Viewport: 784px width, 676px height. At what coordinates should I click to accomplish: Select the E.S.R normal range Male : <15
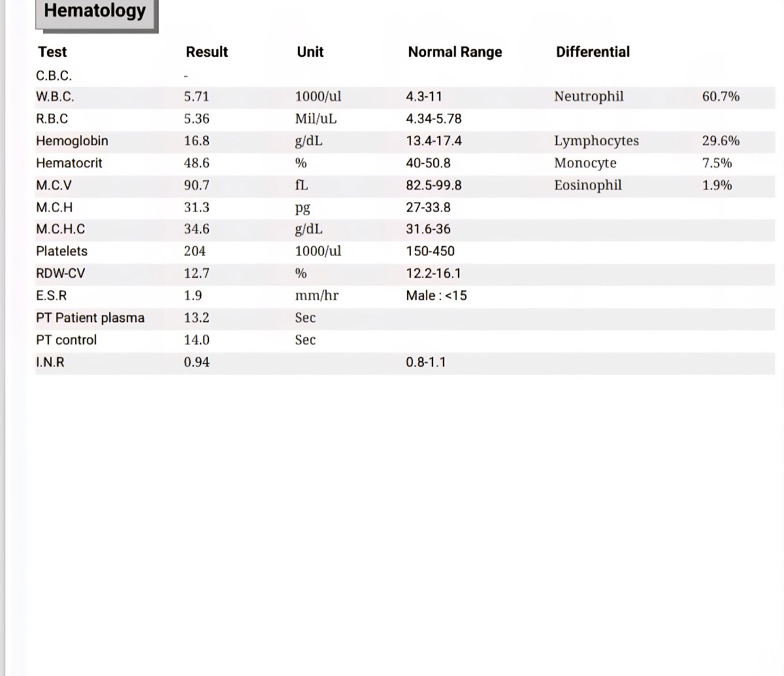pyautogui.click(x=436, y=296)
